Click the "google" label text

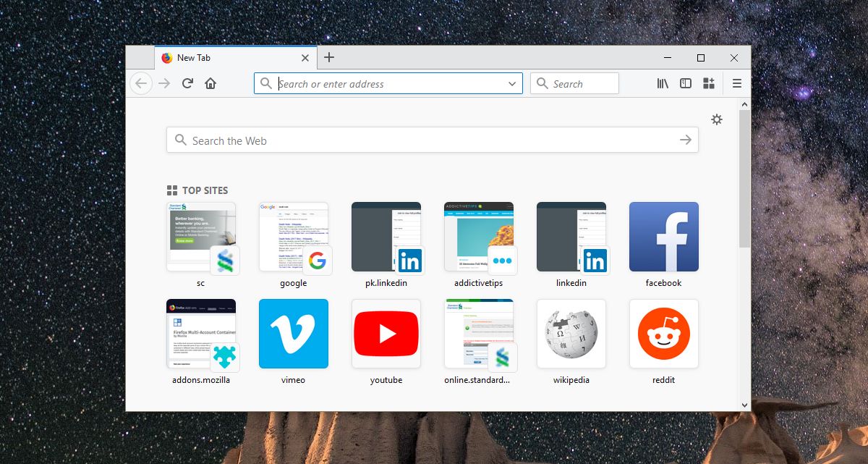click(294, 283)
